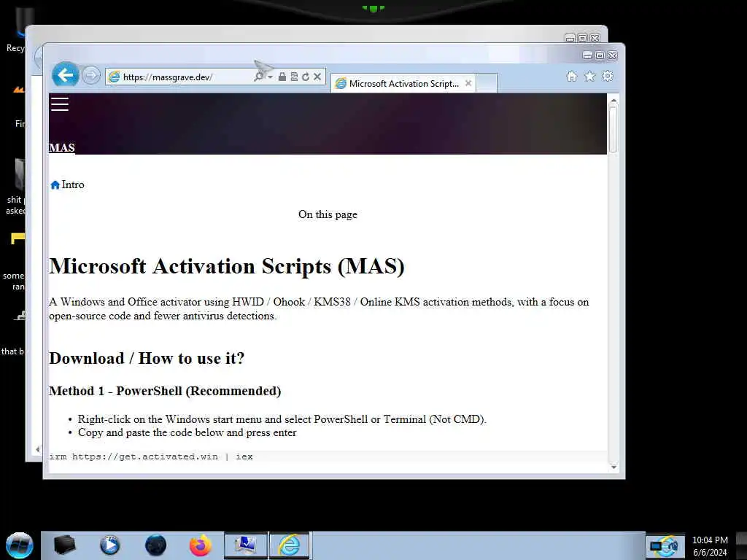747x560 pixels.
Task: Open the Tools gear menu
Action: 608,76
